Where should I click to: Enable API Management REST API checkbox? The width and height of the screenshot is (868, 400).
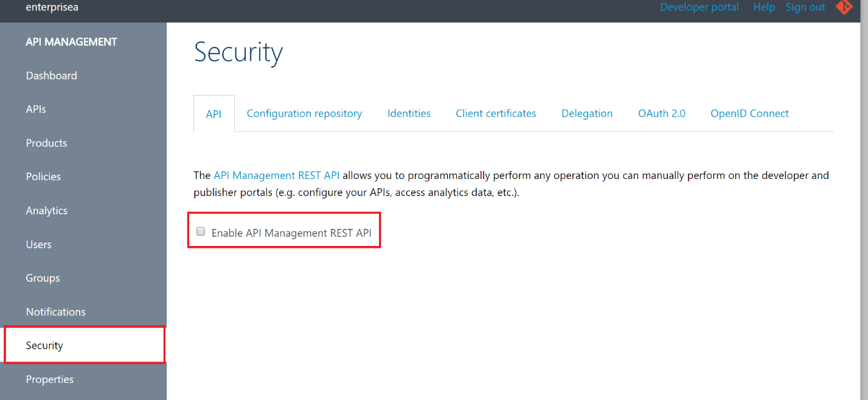(201, 231)
